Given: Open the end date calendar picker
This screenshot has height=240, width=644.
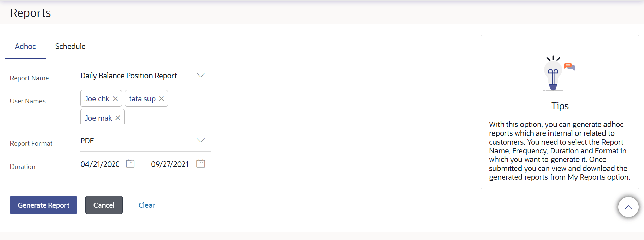Looking at the screenshot, I should [201, 164].
